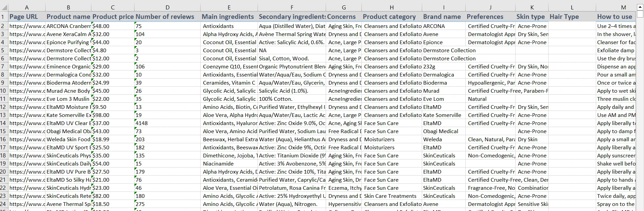Select the $9.50 price cell

point(113,107)
